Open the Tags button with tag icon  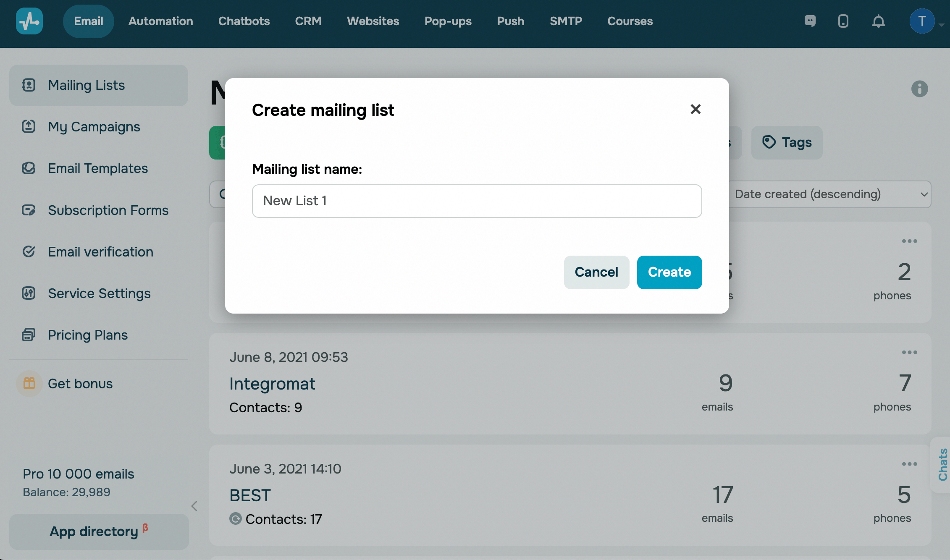pyautogui.click(x=787, y=142)
